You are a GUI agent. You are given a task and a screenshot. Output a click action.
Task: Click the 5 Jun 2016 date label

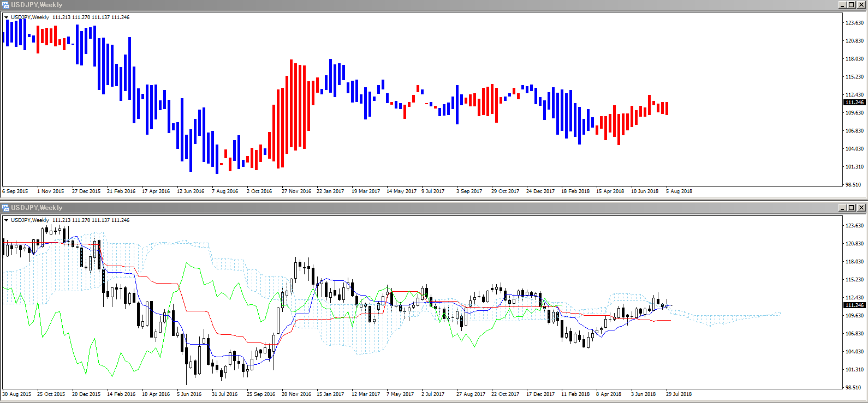tap(189, 394)
